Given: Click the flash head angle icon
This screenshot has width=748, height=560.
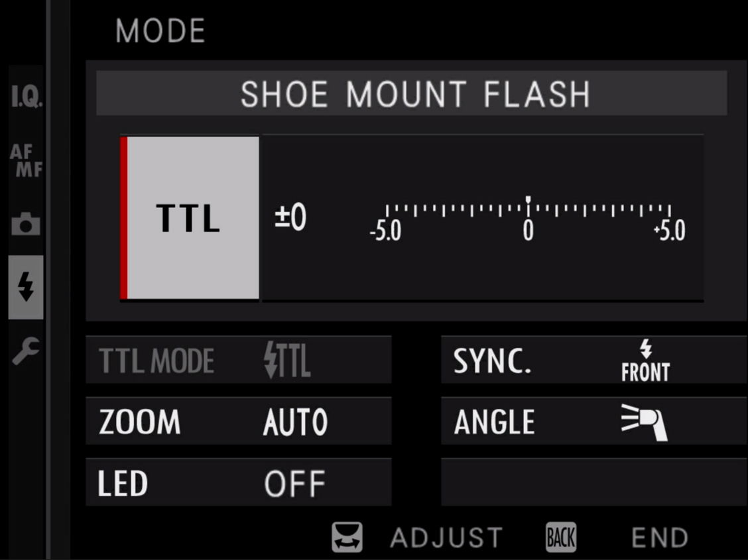Looking at the screenshot, I should [644, 423].
